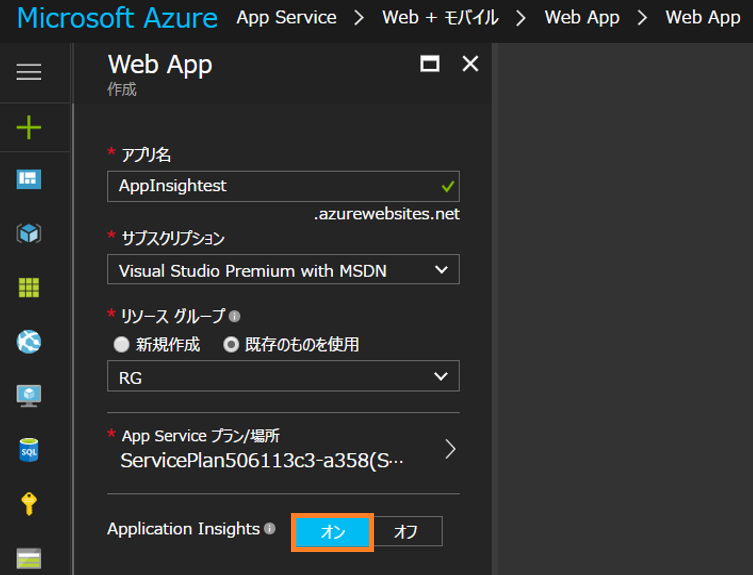Expand the サブスクリプション dropdown
Screen dimensions: 753x575
pyautogui.click(x=283, y=270)
